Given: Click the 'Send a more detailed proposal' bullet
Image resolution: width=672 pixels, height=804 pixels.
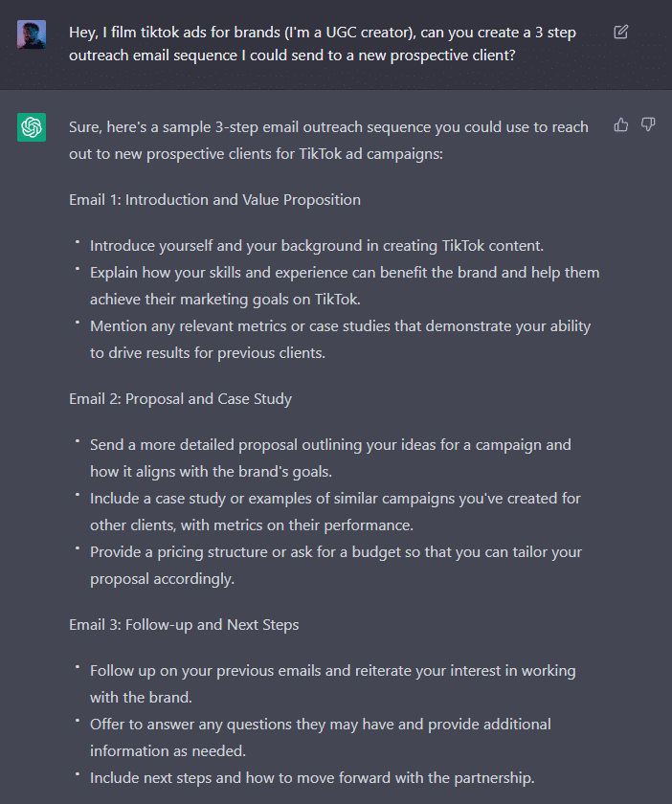Looking at the screenshot, I should (x=330, y=458).
